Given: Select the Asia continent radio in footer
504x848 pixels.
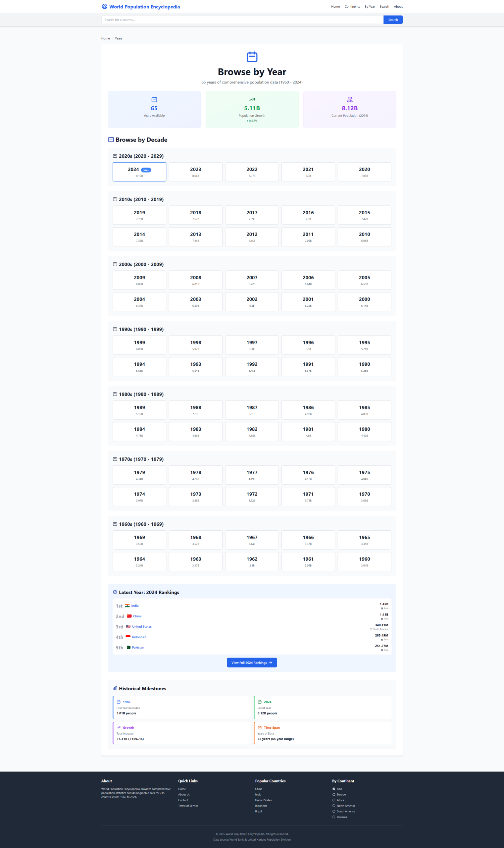Looking at the screenshot, I should 334,789.
